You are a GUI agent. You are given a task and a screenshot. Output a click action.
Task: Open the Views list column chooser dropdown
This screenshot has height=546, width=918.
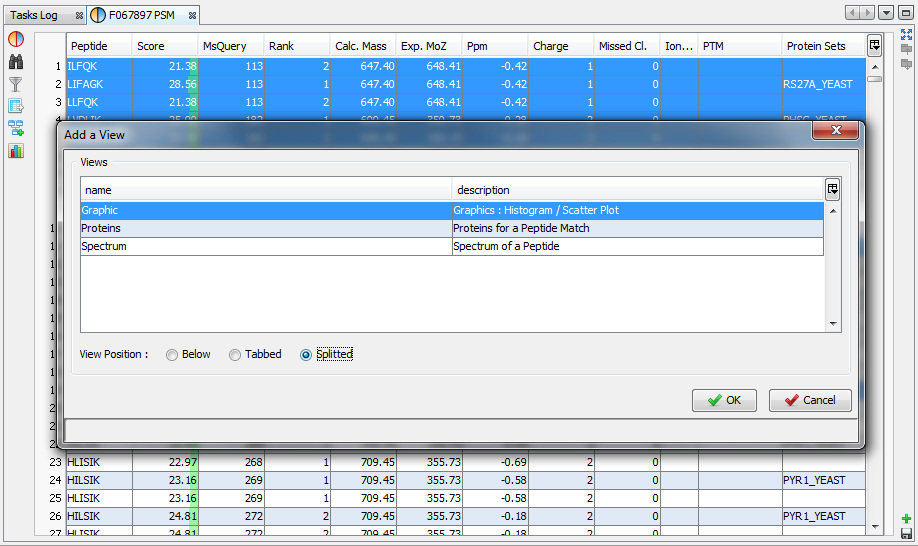point(832,190)
